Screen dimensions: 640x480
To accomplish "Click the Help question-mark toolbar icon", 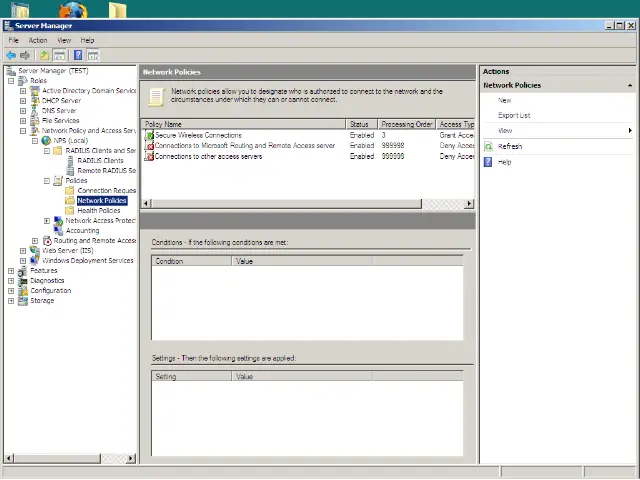I will tap(78, 55).
